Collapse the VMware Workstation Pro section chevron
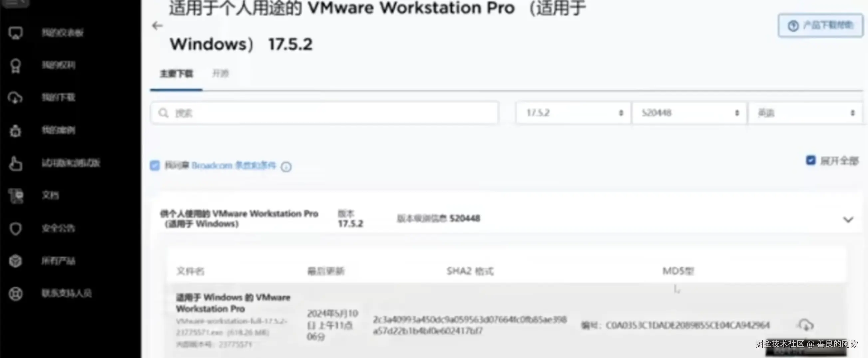The image size is (868, 358). [848, 220]
